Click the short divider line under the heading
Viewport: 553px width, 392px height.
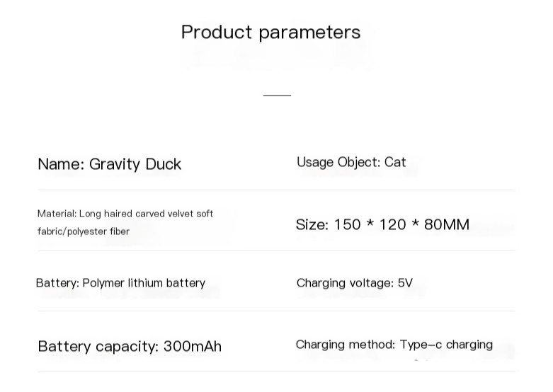[277, 95]
